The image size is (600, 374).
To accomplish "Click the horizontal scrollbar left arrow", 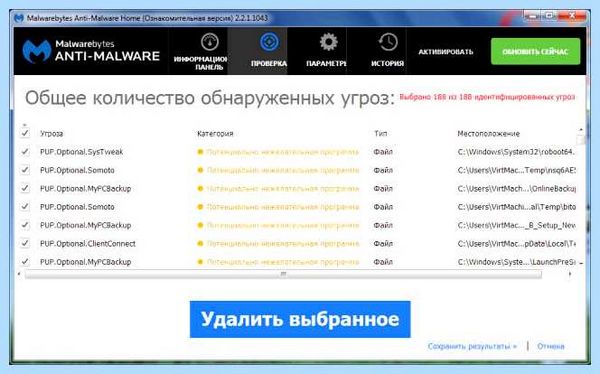I will (x=19, y=274).
